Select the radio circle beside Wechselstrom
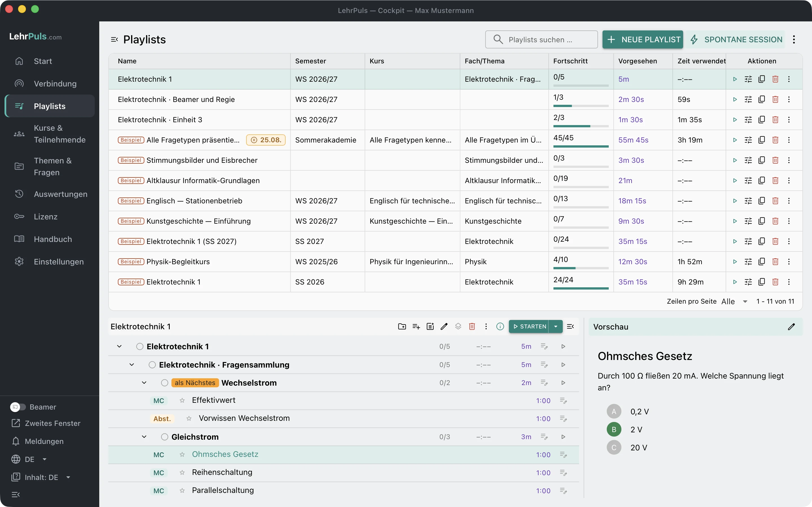This screenshot has width=812, height=507. [164, 383]
